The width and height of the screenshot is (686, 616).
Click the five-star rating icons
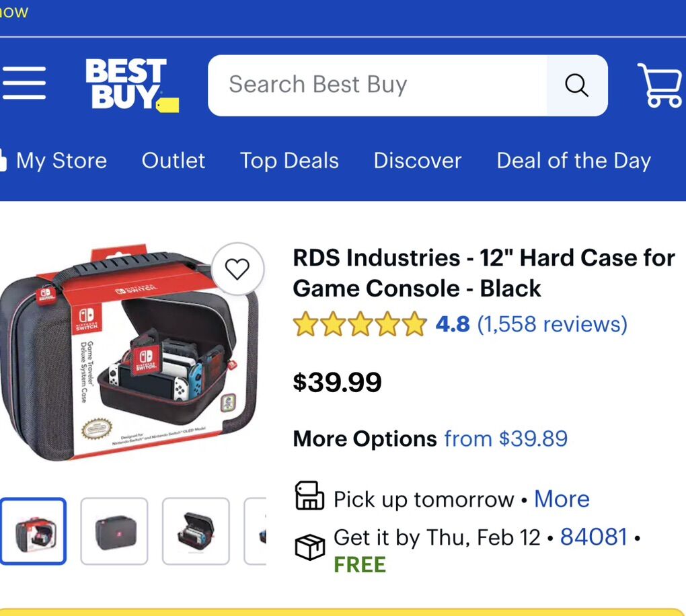(x=360, y=324)
